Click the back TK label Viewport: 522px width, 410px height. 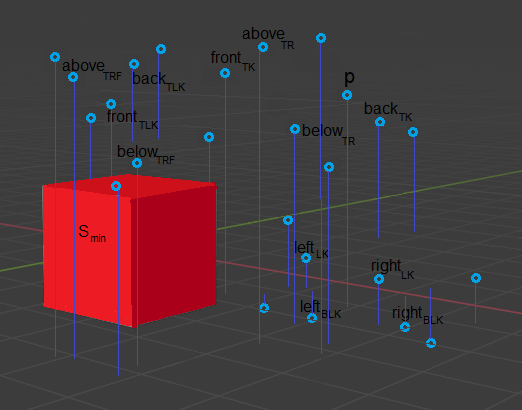pyautogui.click(x=388, y=112)
